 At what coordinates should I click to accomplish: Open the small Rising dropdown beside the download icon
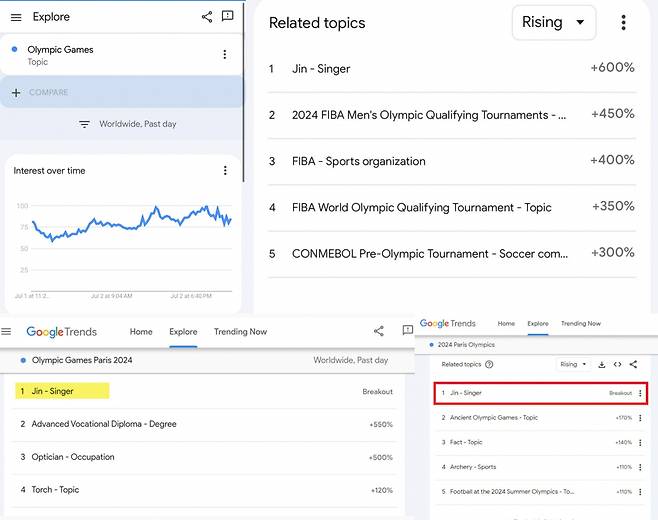point(573,365)
